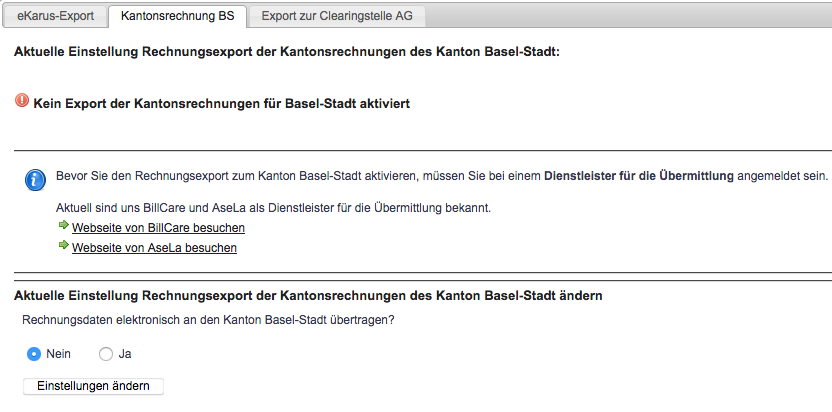Click the red error warning icon
The height and width of the screenshot is (412, 832).
23,101
